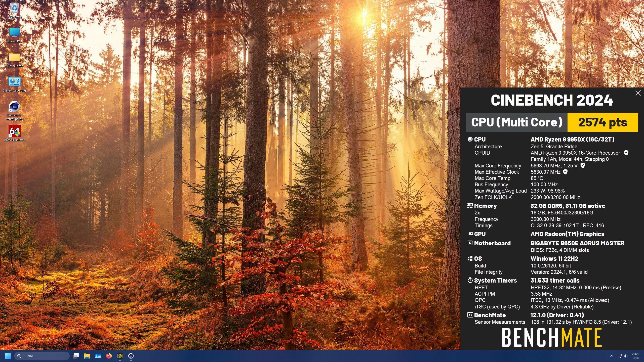Click the 3.58 MHz ACPI PM value
This screenshot has height=362, width=644.
tap(541, 294)
